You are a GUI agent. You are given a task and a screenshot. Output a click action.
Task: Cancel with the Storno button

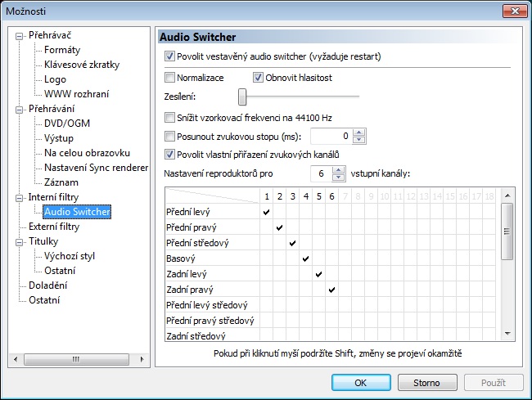click(426, 383)
